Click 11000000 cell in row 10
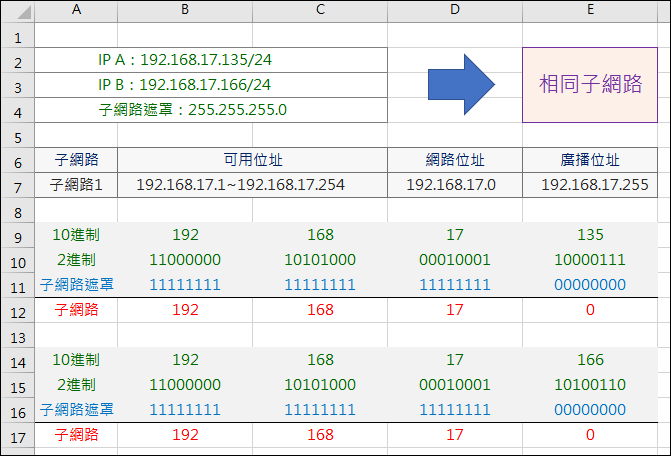 185,260
